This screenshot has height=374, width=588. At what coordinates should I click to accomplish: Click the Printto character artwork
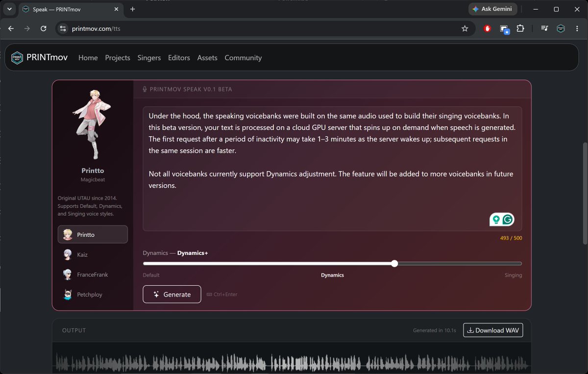point(92,124)
